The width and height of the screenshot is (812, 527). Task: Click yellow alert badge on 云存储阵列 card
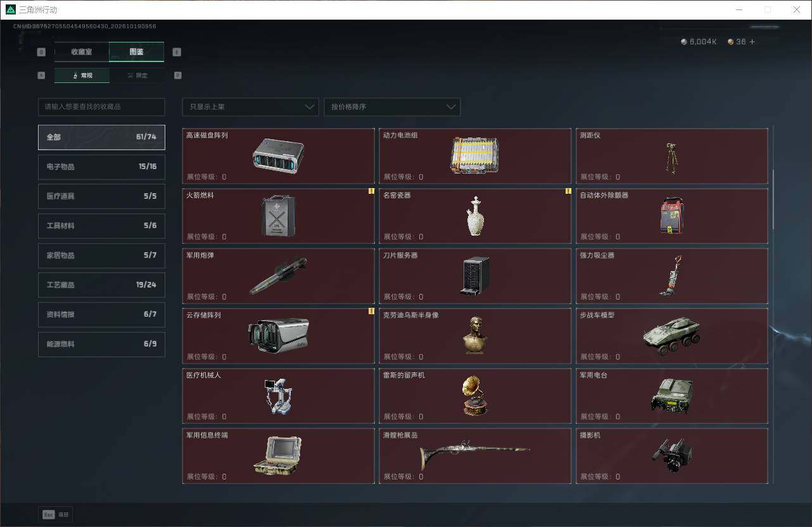coord(371,311)
